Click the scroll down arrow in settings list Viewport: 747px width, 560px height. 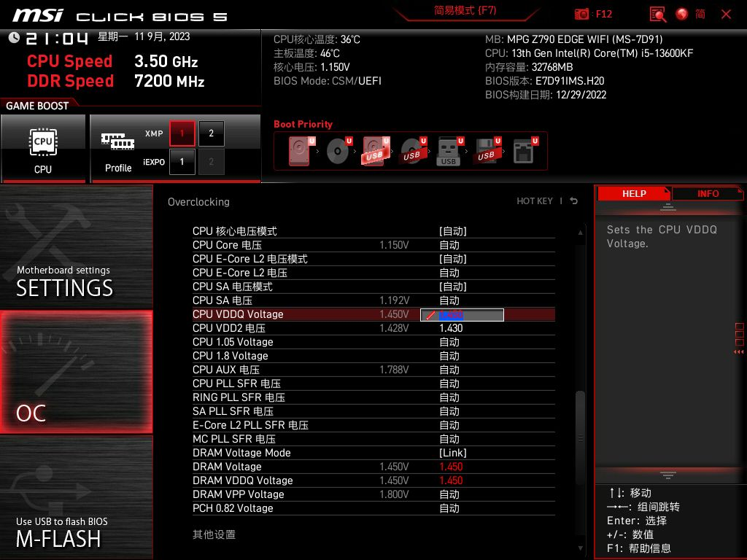click(580, 548)
